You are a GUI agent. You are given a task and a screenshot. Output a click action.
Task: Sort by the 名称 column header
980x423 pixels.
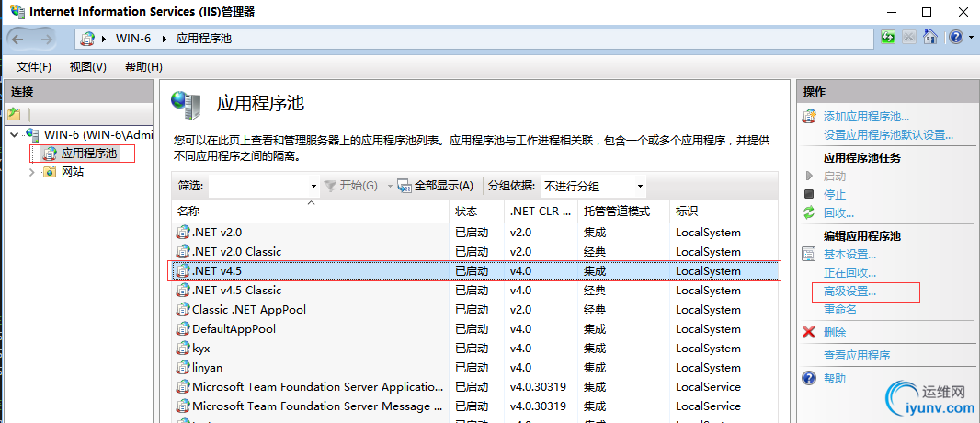pos(311,211)
